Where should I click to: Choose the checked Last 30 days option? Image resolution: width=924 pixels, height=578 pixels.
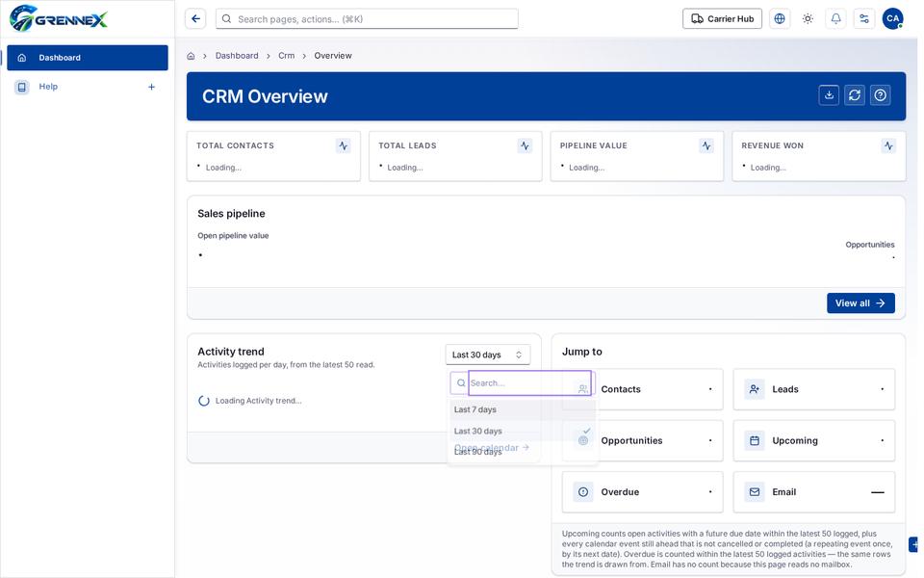pos(522,432)
